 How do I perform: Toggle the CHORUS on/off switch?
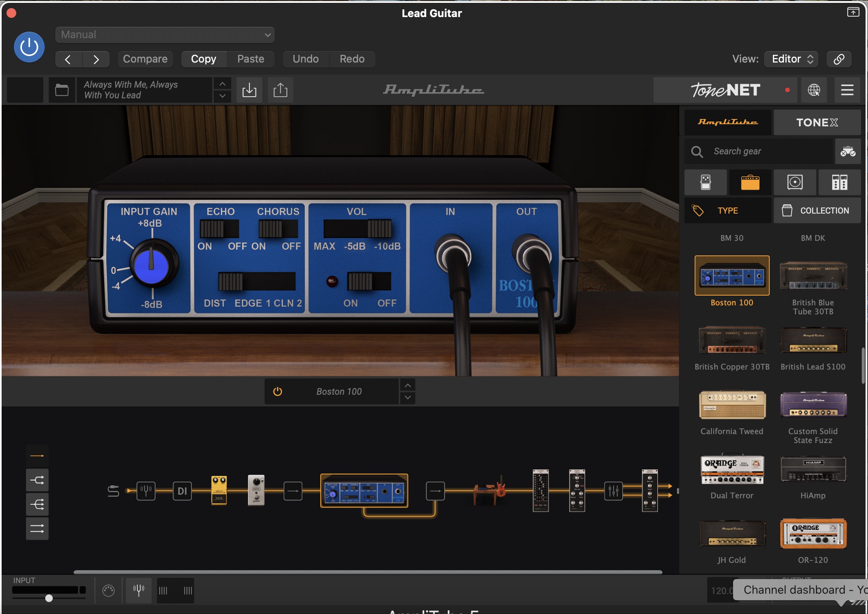click(x=278, y=229)
